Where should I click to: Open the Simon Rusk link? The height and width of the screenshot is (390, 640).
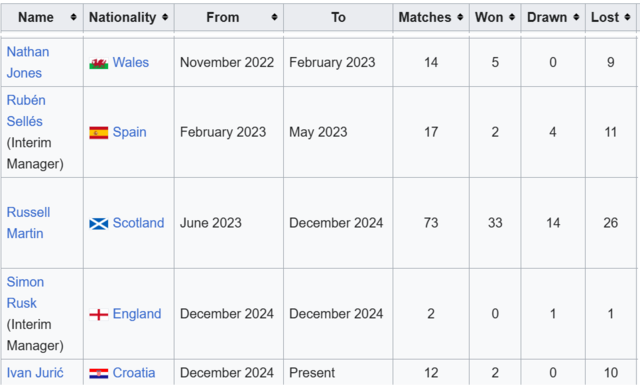click(x=25, y=292)
